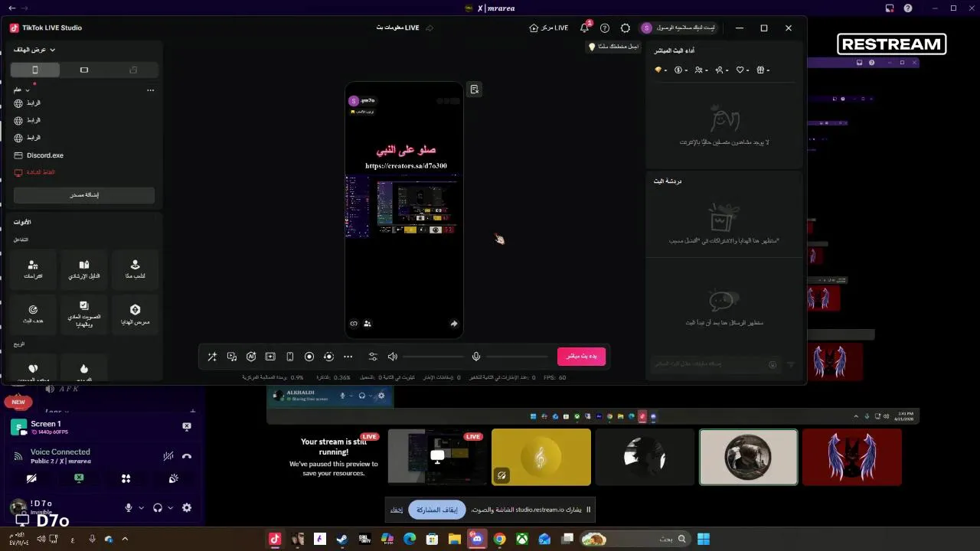Disconnect from Discord voice channel
Viewport: 980px width, 551px height.
click(x=187, y=456)
